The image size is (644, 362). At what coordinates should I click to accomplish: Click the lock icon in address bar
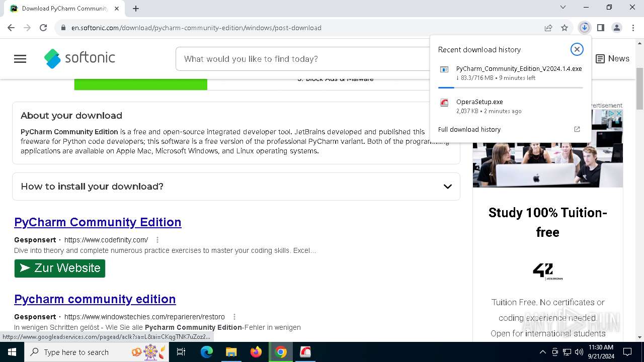[x=63, y=28]
